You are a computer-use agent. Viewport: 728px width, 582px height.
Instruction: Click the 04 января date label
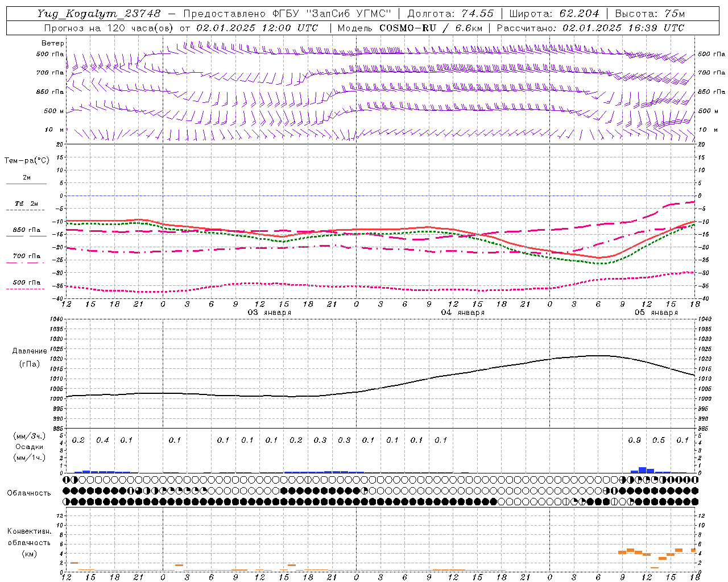point(463,313)
